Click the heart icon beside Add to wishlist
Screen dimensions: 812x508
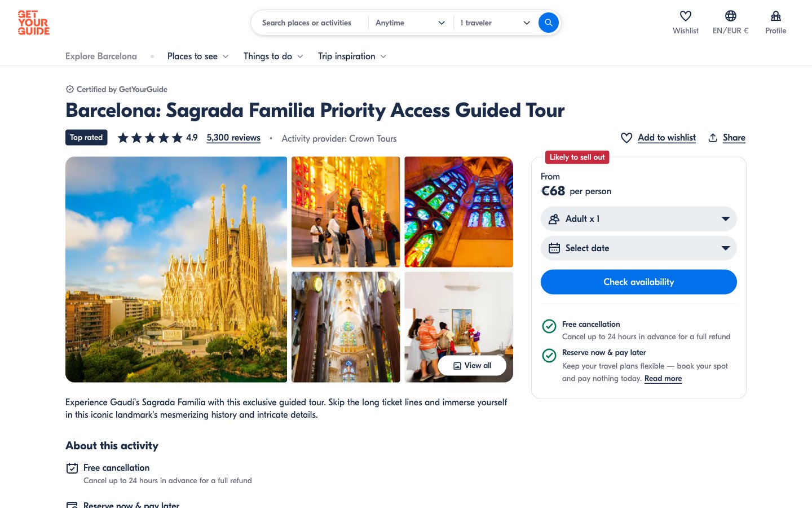[626, 138]
